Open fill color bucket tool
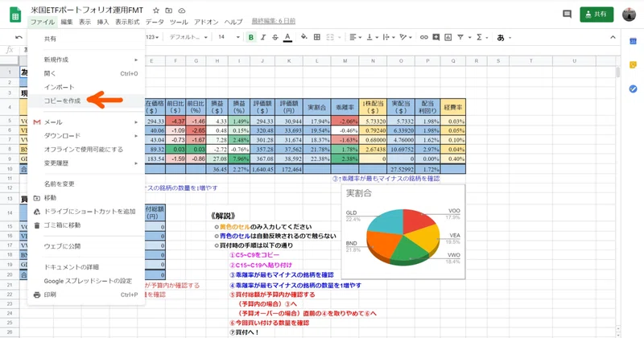The width and height of the screenshot is (644, 338). [x=304, y=37]
